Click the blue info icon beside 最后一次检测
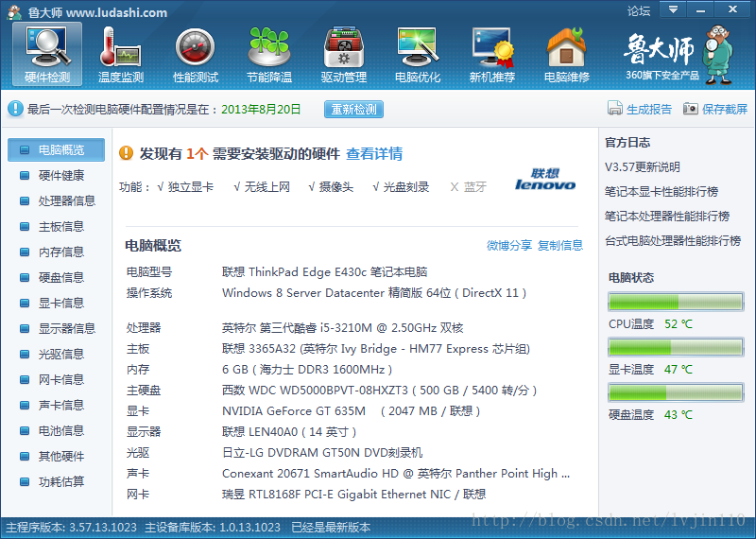This screenshot has height=539, width=756. click(x=15, y=109)
